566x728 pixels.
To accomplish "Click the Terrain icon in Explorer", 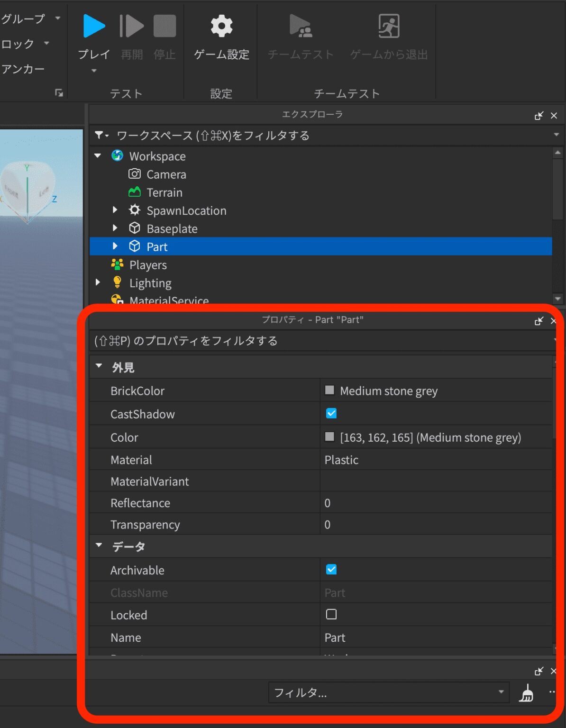I will coord(135,192).
